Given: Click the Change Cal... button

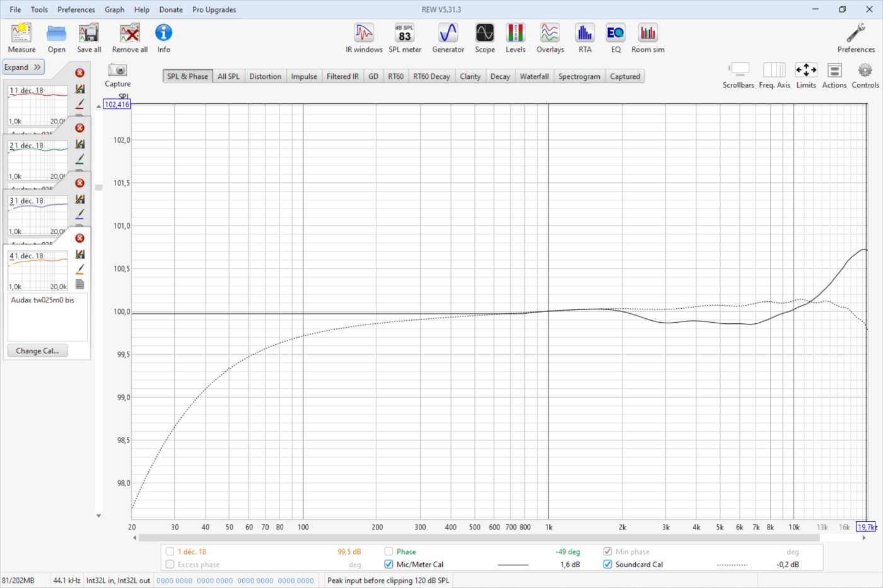Looking at the screenshot, I should click(x=37, y=351).
